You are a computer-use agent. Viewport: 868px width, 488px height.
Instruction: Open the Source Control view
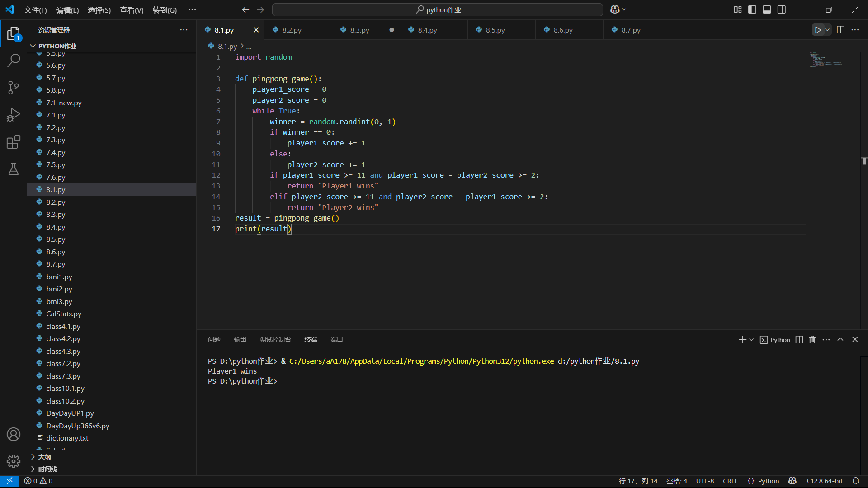14,88
